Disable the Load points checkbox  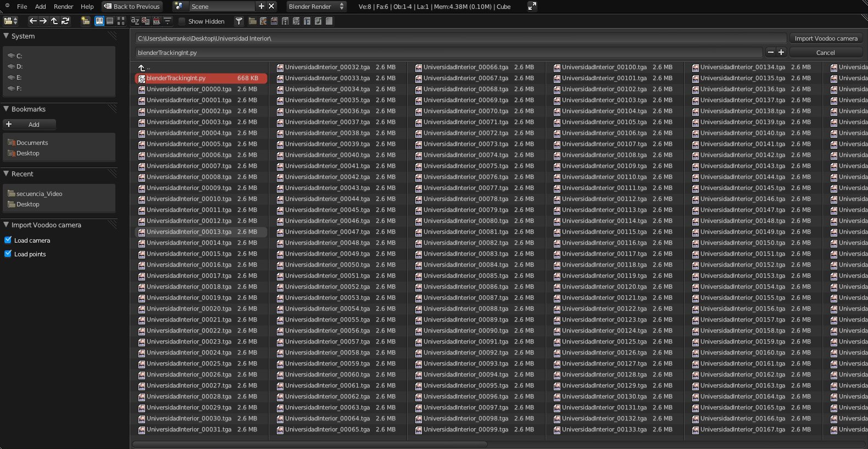8,254
